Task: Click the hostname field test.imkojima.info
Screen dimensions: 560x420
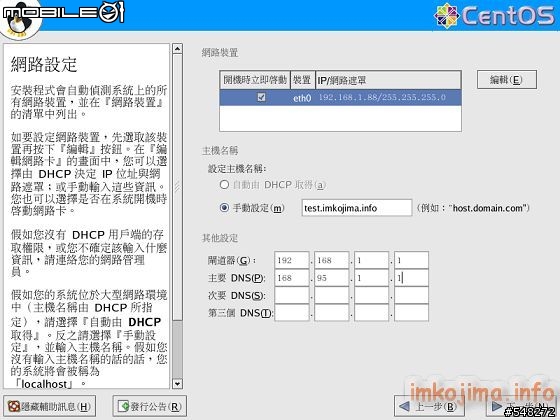Action: (356, 208)
